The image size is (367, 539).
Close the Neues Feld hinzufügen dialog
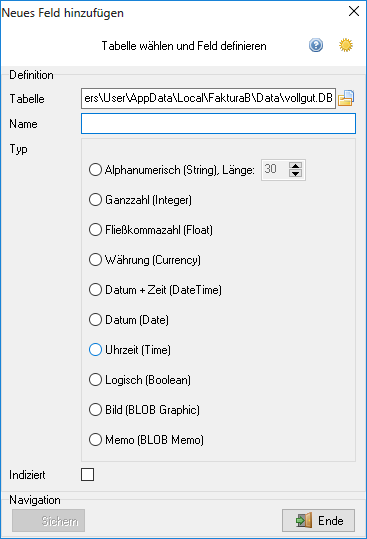tap(354, 11)
